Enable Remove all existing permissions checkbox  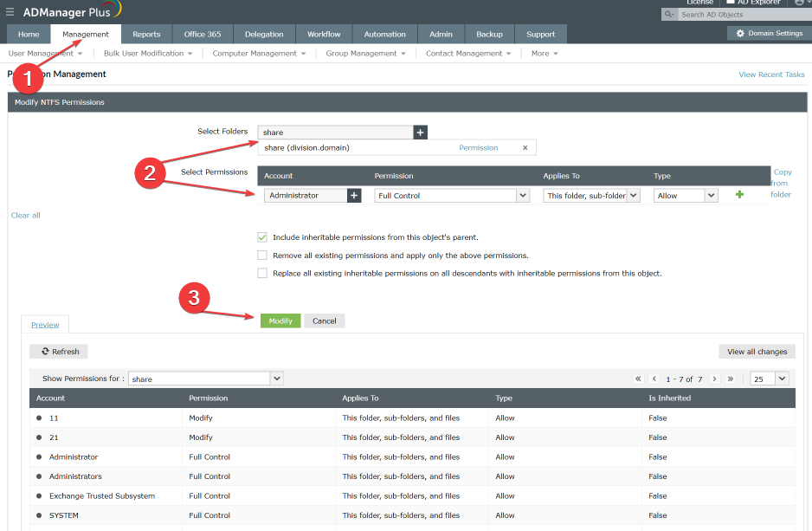coord(262,256)
